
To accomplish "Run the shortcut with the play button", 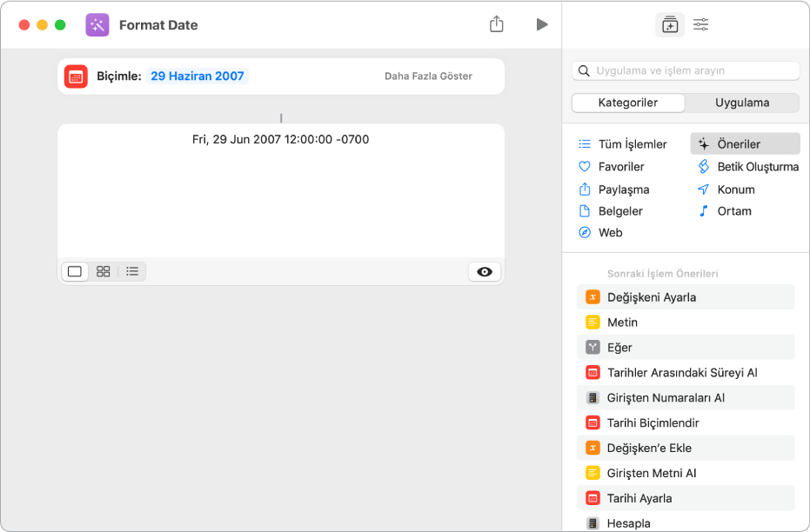I will tap(542, 24).
